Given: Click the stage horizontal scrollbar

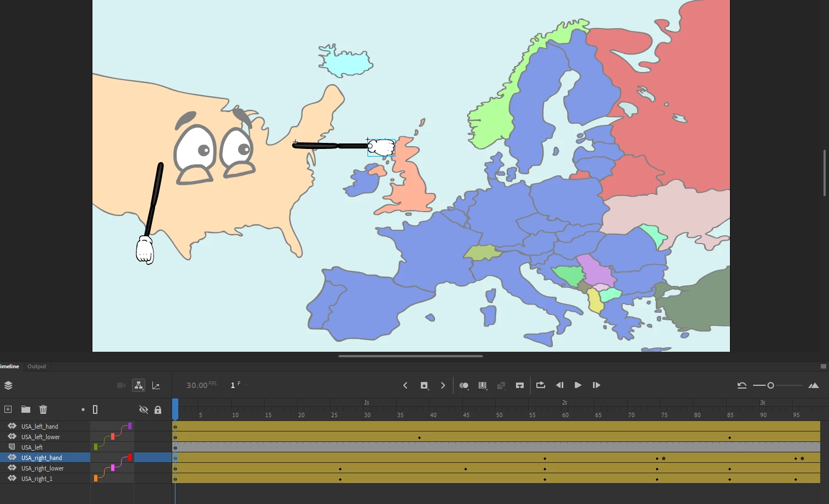Looking at the screenshot, I should tap(410, 356).
